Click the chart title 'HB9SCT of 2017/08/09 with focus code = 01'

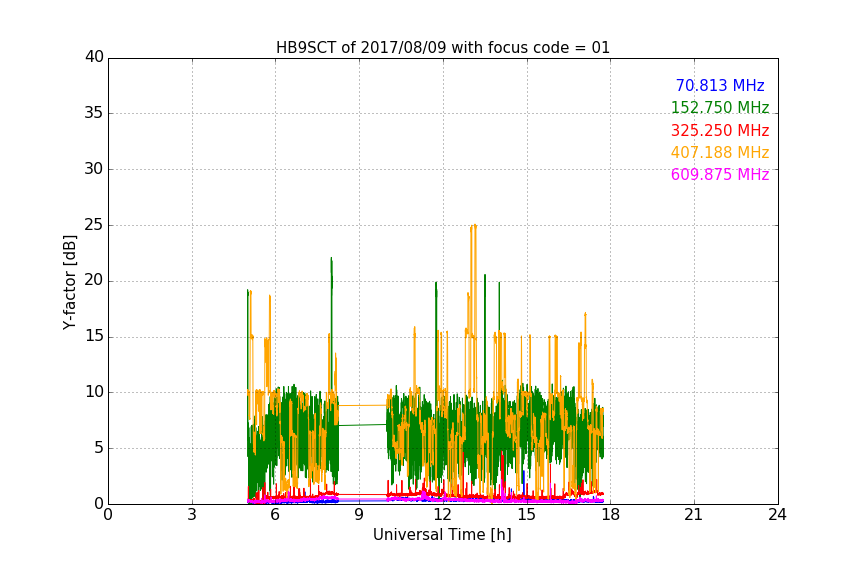442,48
